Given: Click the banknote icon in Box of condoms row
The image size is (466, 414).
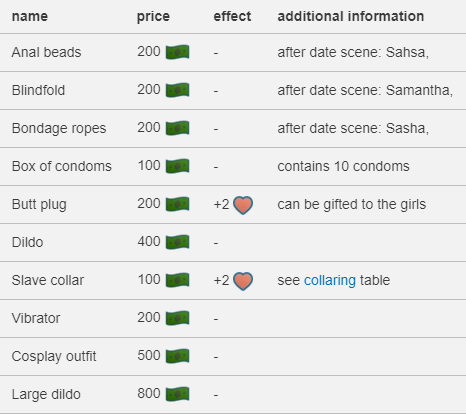Looking at the screenshot, I should click(x=177, y=166).
